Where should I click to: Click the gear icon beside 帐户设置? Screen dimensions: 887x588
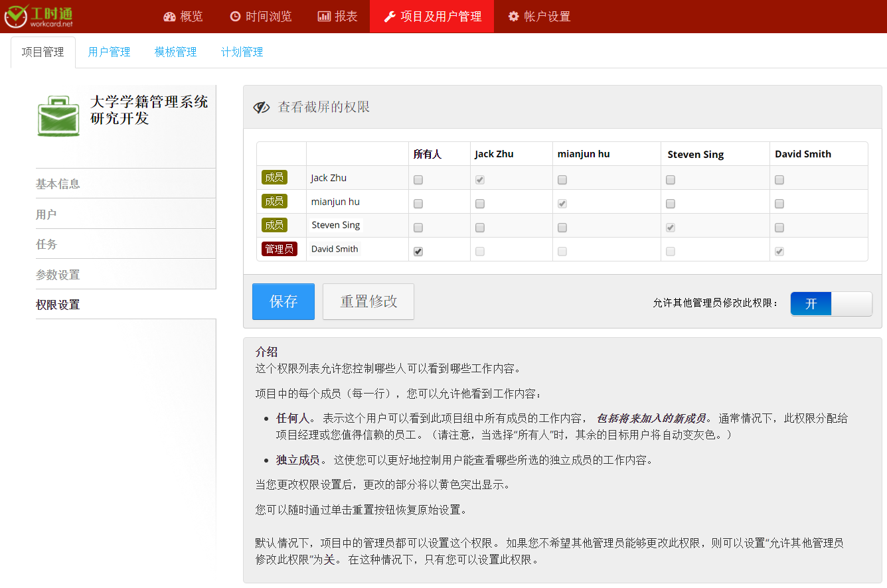(x=513, y=17)
